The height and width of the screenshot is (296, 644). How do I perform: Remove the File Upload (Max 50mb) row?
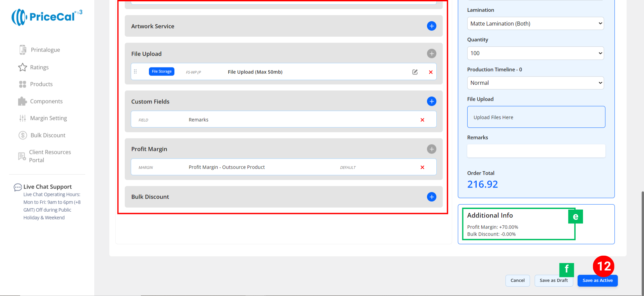(431, 72)
